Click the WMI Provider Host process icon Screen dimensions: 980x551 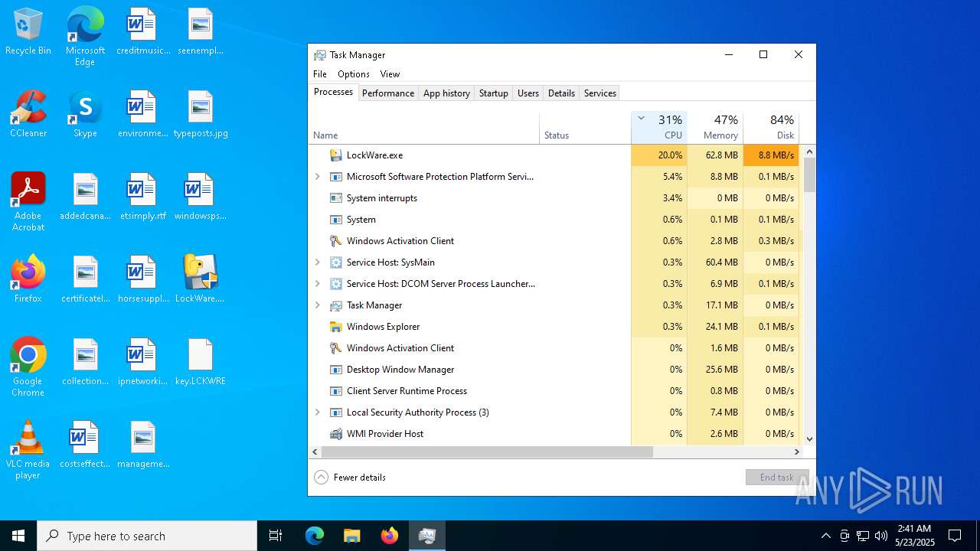click(x=335, y=433)
